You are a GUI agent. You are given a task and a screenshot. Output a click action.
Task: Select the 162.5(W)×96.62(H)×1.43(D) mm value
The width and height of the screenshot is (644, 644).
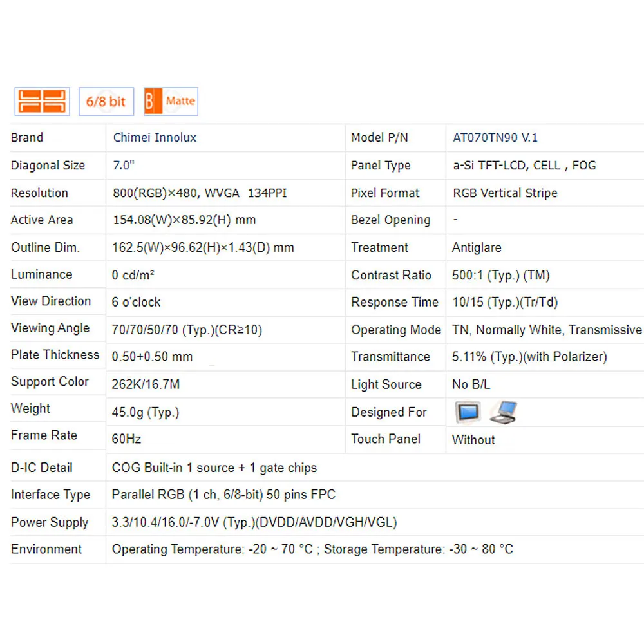tap(203, 248)
